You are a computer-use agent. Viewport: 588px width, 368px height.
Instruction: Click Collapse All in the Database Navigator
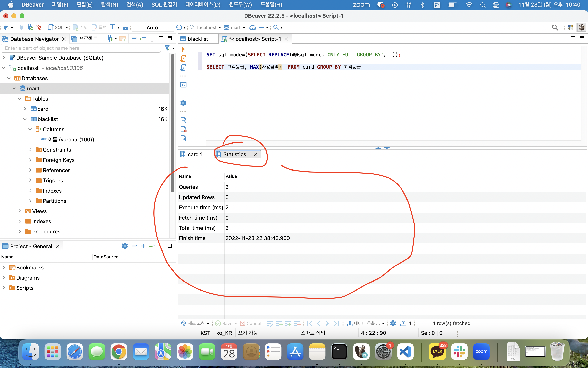(134, 39)
